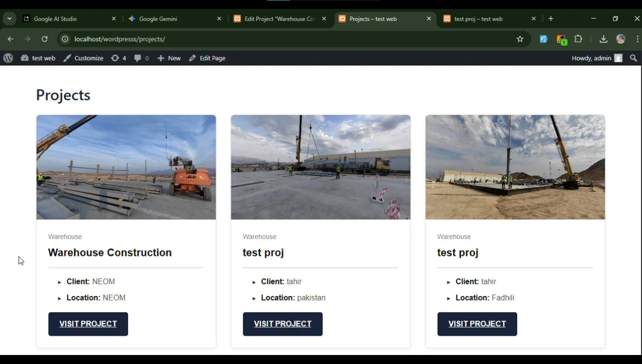Open Customize in admin bar

pyautogui.click(x=84, y=58)
